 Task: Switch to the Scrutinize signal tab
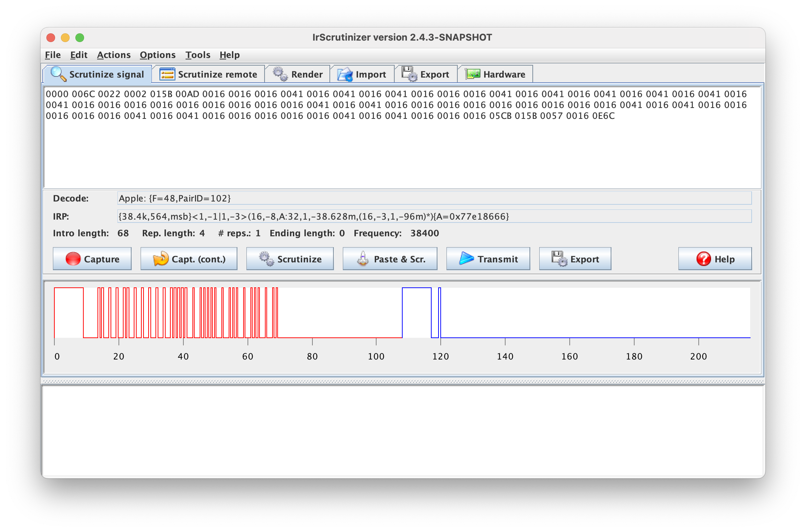tap(98, 74)
